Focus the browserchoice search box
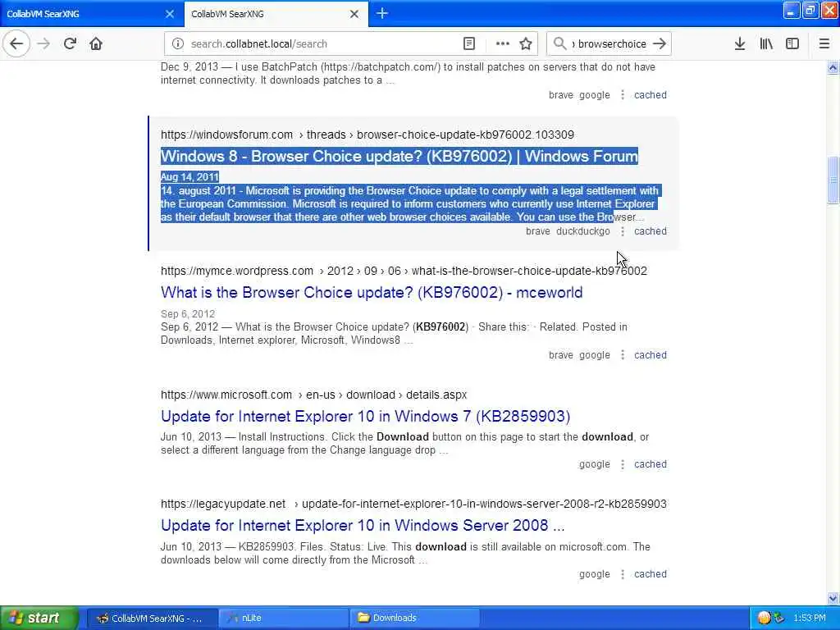The width and height of the screenshot is (840, 630). tap(610, 43)
